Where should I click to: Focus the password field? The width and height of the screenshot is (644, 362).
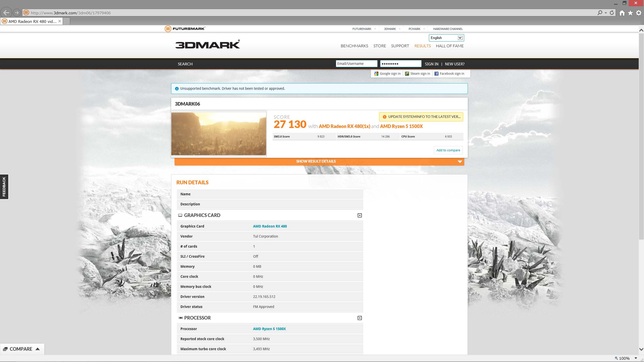(401, 64)
